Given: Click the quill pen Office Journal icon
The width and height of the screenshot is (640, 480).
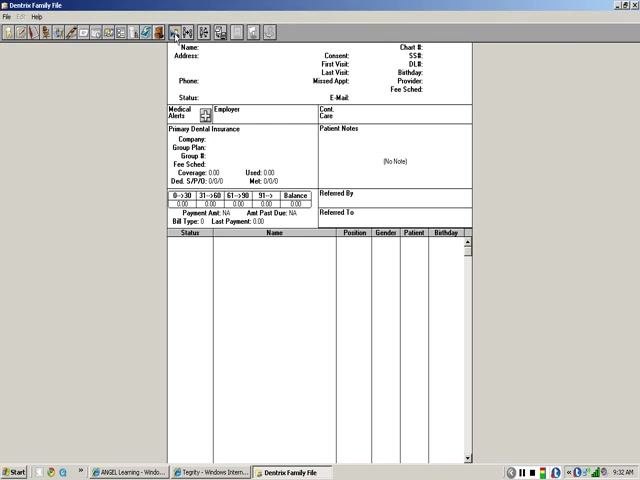Looking at the screenshot, I should [x=71, y=32].
